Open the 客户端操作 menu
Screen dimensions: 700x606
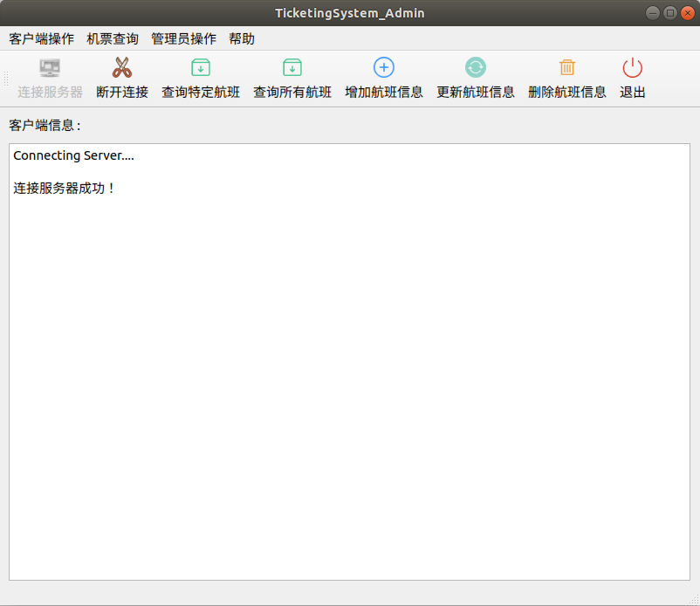pyautogui.click(x=42, y=38)
